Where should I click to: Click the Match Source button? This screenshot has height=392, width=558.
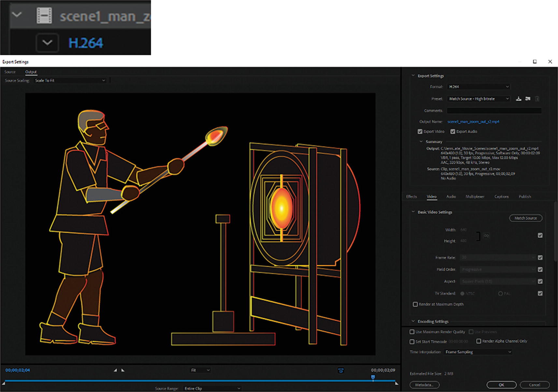(x=525, y=218)
